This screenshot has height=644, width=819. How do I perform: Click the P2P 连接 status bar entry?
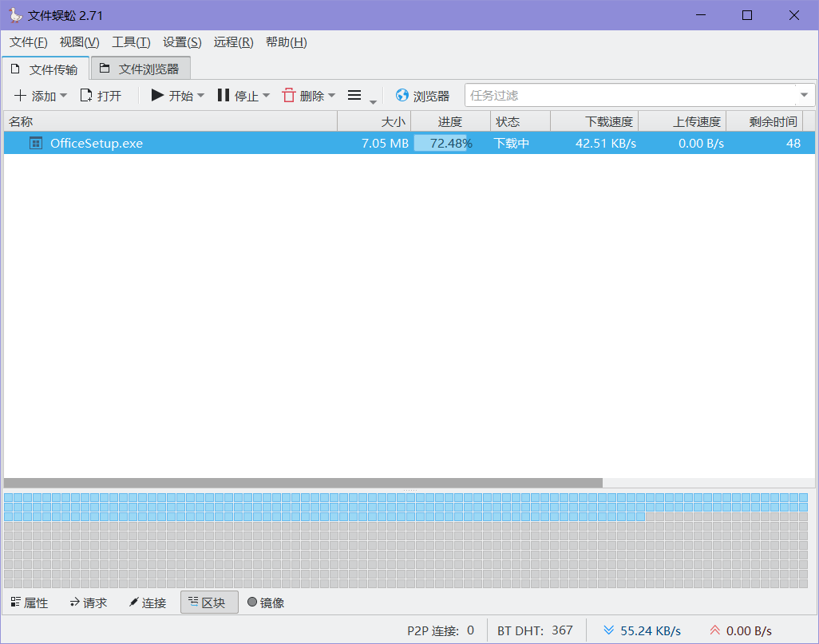(x=441, y=630)
